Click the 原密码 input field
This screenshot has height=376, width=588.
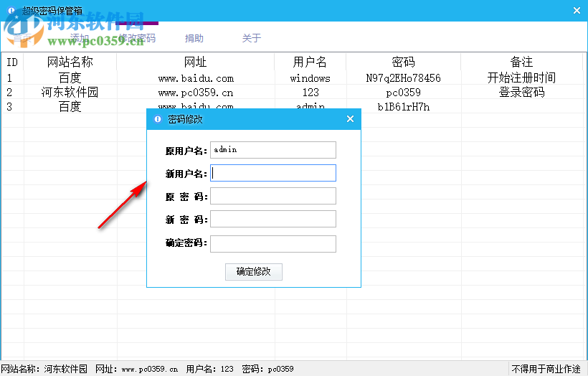[x=273, y=196]
